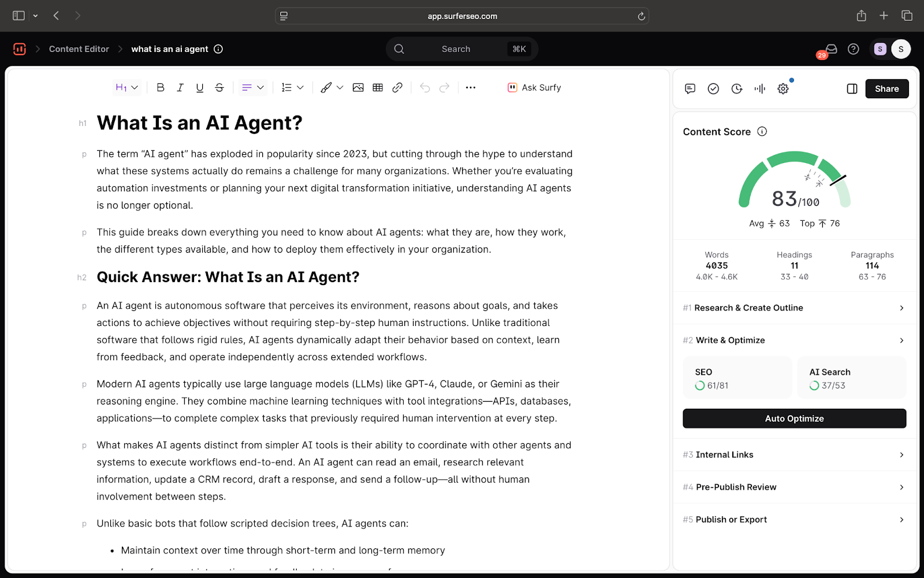
Task: Expand the numbered list options dropdown
Action: pyautogui.click(x=292, y=88)
